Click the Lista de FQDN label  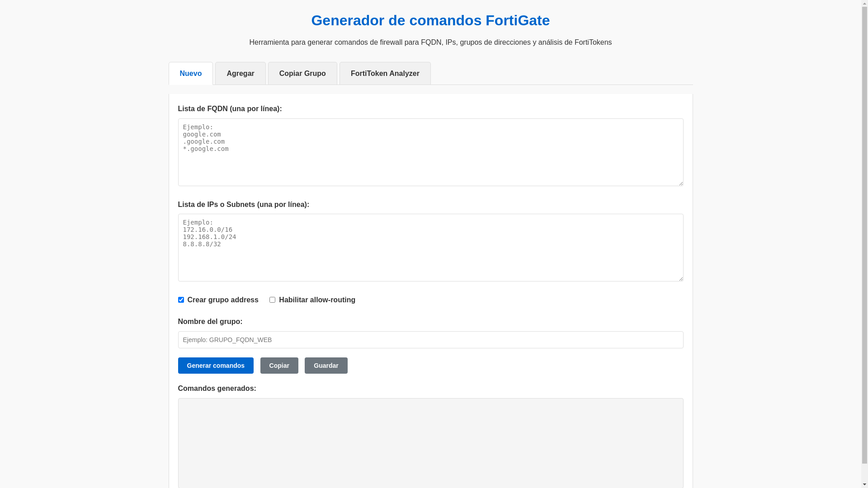(x=230, y=109)
